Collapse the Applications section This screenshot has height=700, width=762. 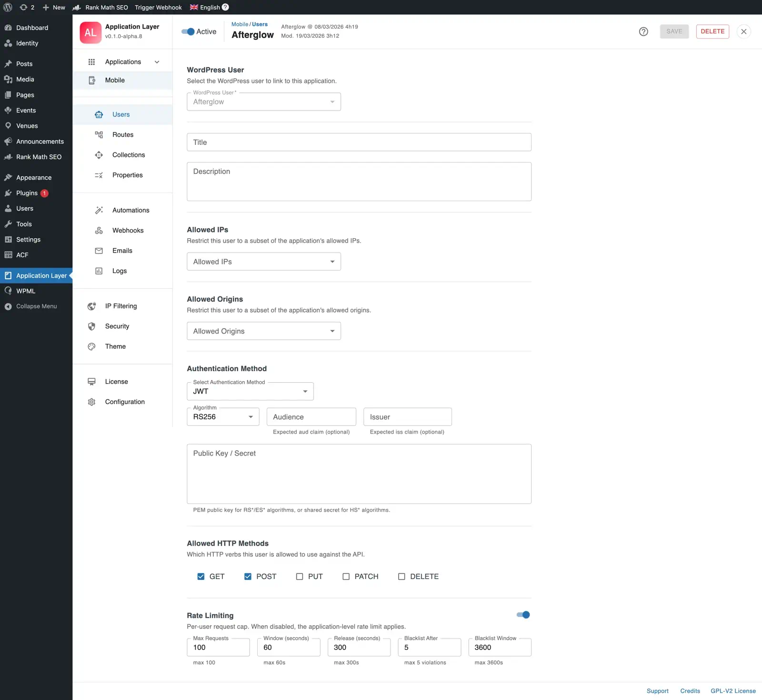click(x=157, y=61)
